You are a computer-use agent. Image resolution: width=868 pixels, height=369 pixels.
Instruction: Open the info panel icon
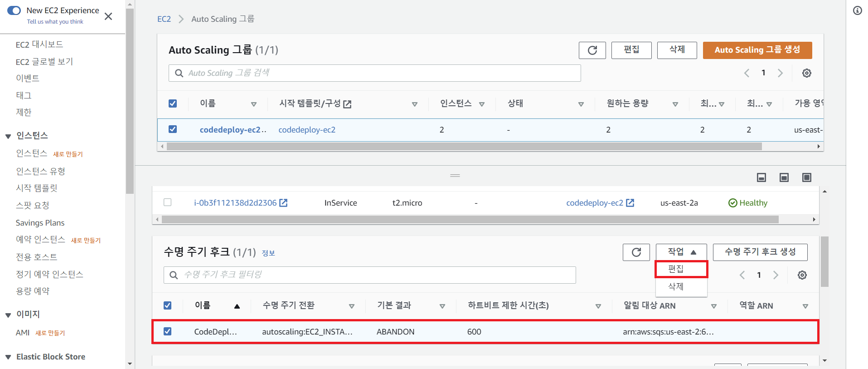(x=858, y=10)
